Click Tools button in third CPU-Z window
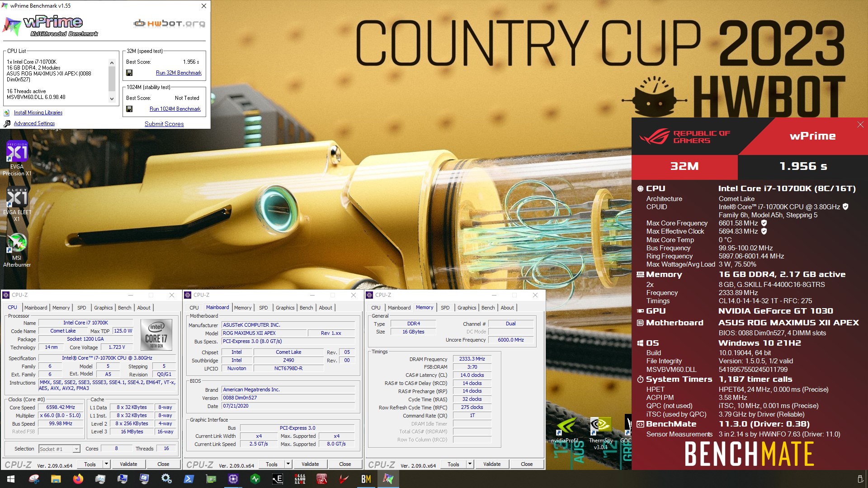868x488 pixels. [x=453, y=464]
